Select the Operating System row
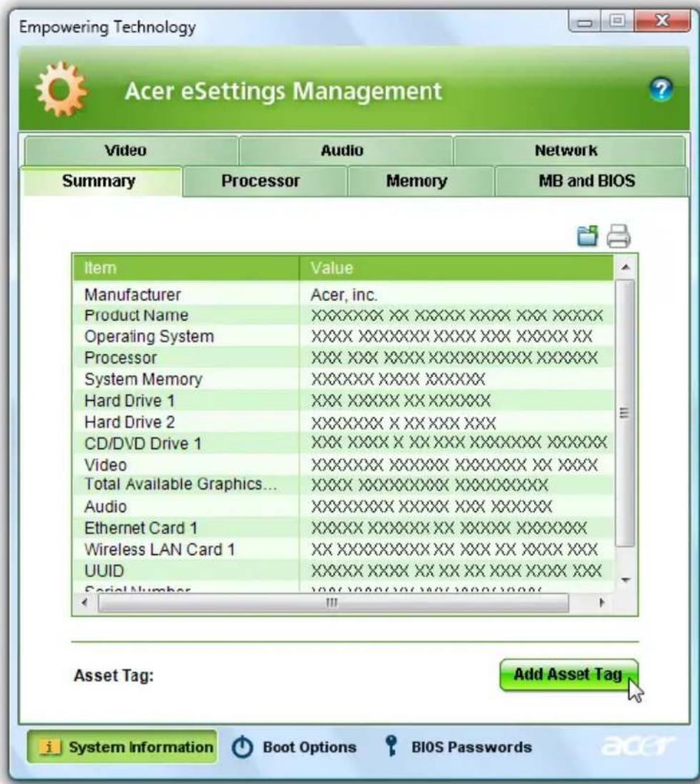Viewport: 700px width, 784px height. click(343, 336)
